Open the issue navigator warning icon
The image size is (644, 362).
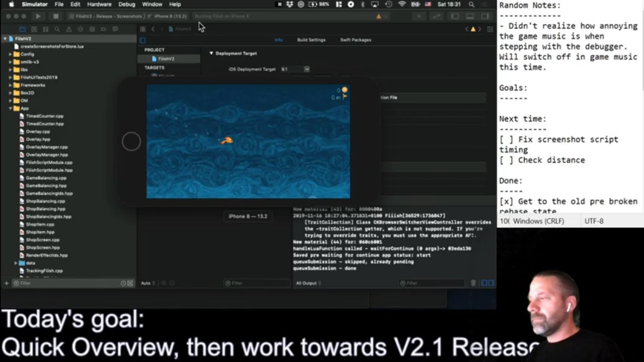(68, 29)
